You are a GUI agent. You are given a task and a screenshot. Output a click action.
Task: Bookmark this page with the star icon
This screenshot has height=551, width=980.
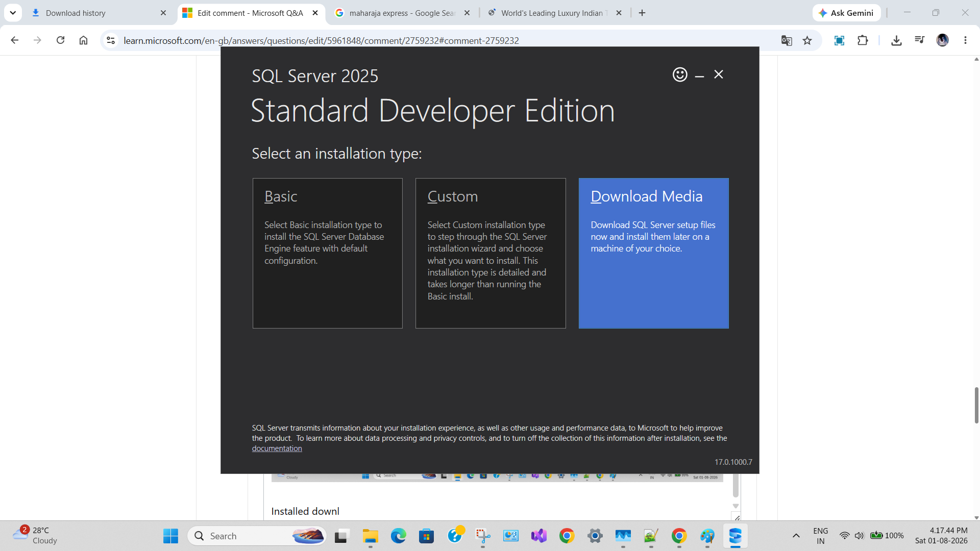tap(807, 40)
